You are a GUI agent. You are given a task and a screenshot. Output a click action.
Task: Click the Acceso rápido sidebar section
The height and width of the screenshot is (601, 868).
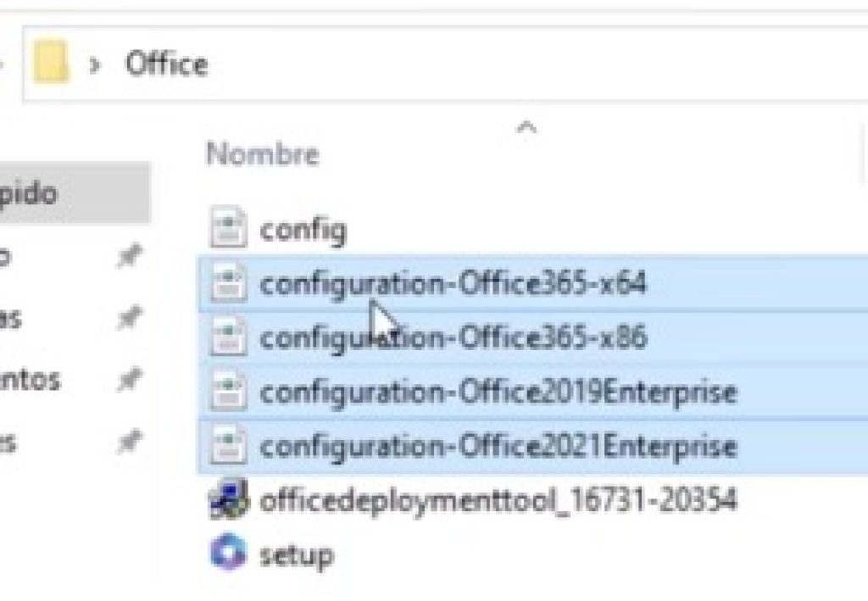[x=51, y=193]
